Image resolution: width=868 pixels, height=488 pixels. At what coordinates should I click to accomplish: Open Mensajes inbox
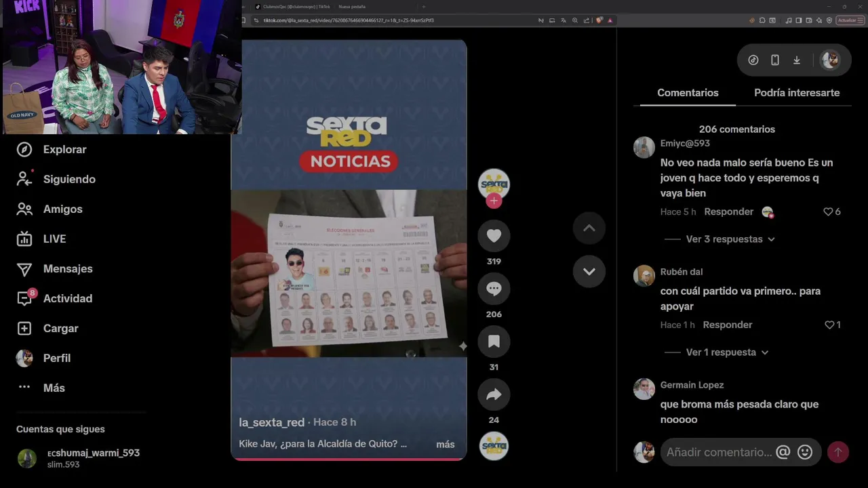(x=54, y=268)
